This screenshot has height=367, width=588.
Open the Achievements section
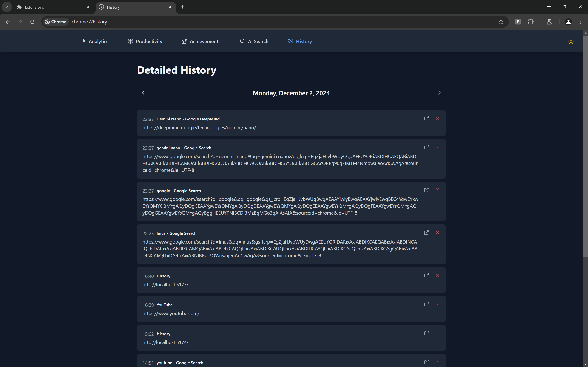201,42
